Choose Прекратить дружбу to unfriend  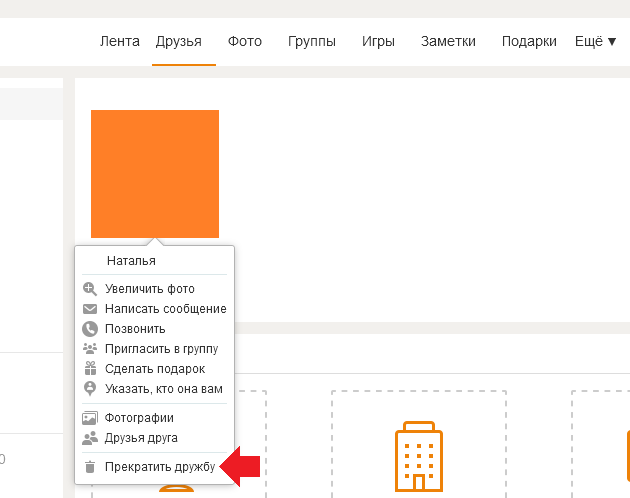point(160,467)
